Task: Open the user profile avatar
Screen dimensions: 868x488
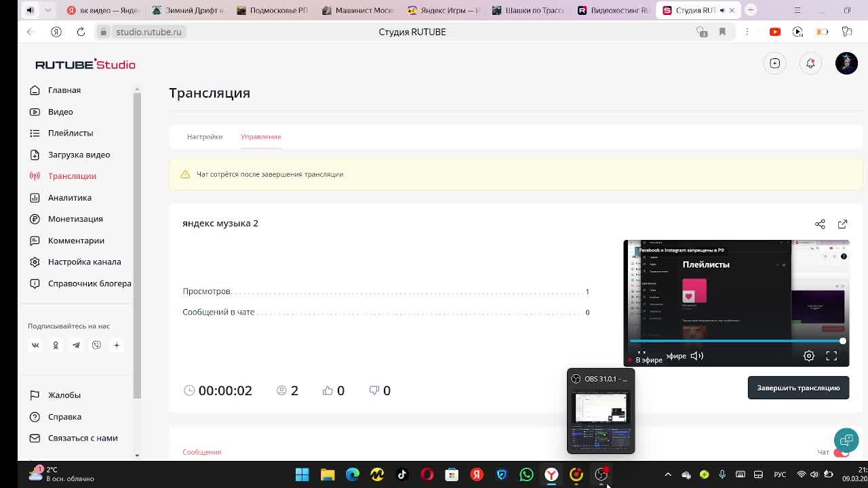Action: (846, 63)
